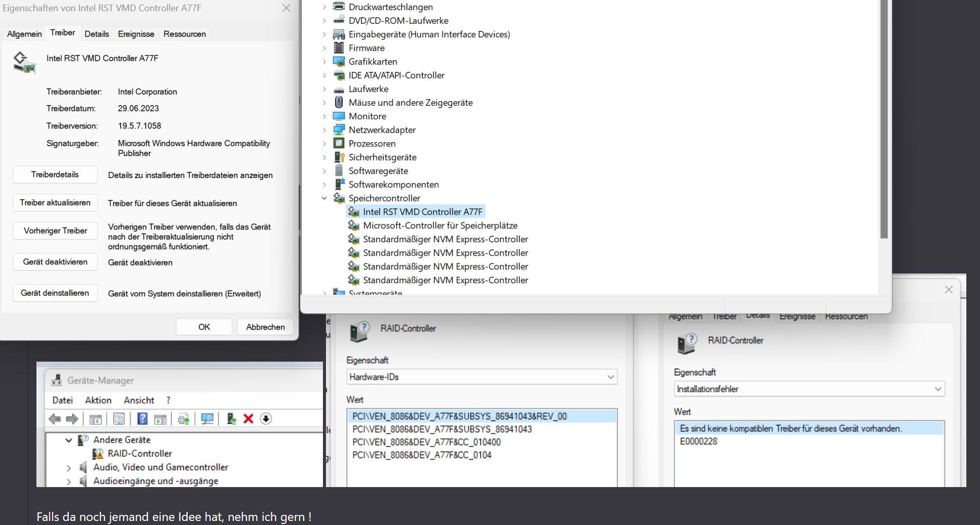
Task: Collapse the Andere Geräte node
Action: click(69, 440)
